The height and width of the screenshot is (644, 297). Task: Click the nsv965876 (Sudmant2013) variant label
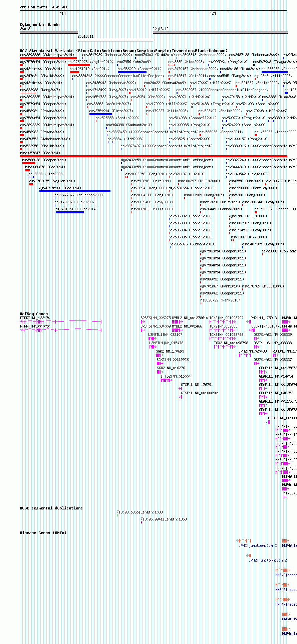click(193, 244)
